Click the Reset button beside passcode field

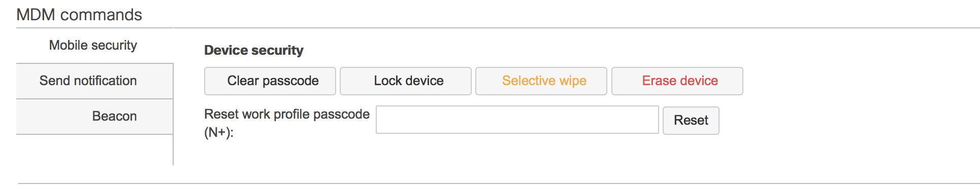coord(691,121)
